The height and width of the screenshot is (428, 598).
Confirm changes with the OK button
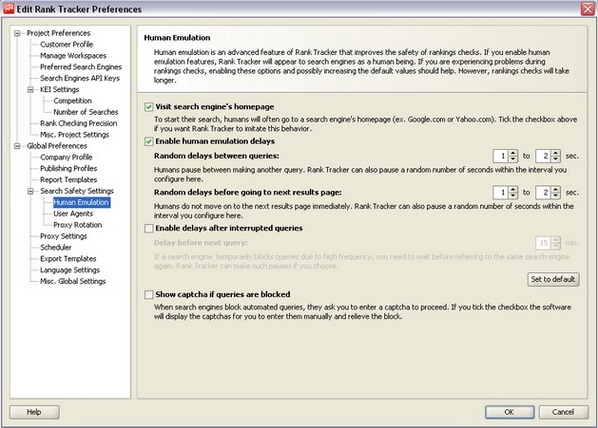(x=509, y=412)
